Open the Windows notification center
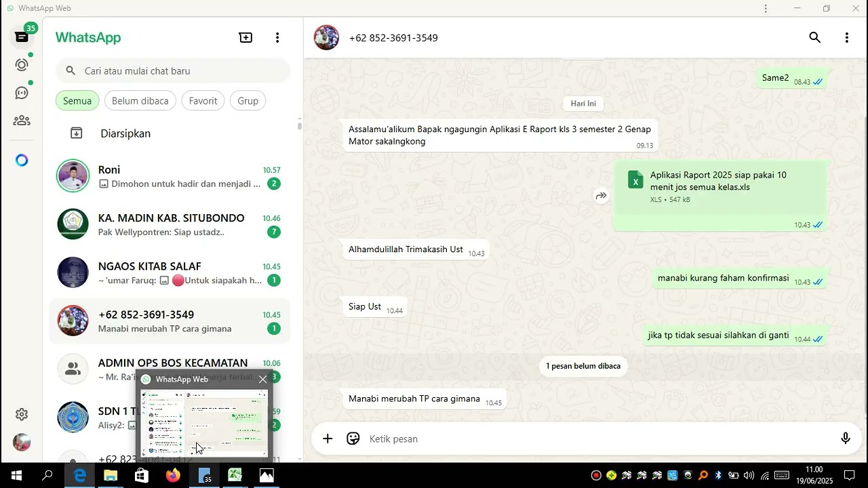Screen dimensions: 868x488 point(849,475)
